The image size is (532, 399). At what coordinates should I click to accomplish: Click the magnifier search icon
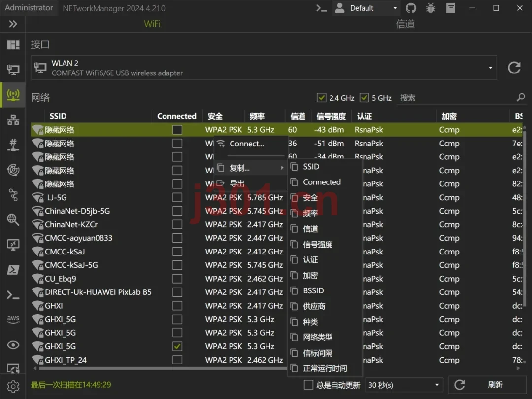click(521, 98)
